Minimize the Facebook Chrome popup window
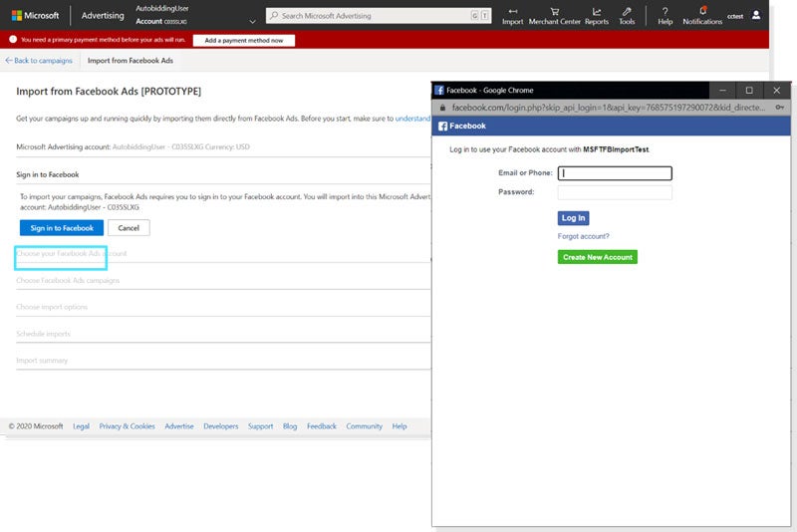Viewport: 797px width, 532px height. (x=722, y=90)
